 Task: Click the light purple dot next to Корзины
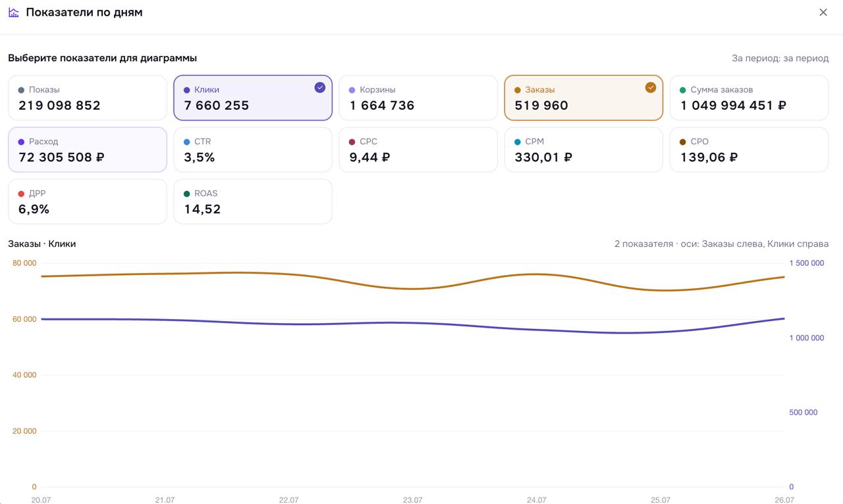tap(352, 90)
